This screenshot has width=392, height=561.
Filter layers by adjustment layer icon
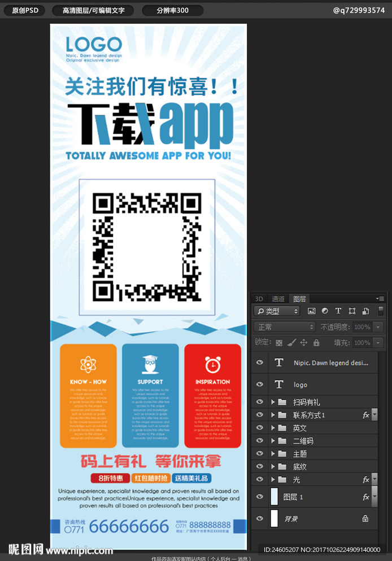pyautogui.click(x=325, y=311)
